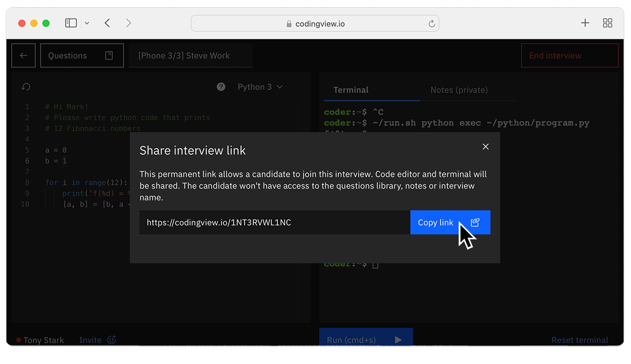Click the terminal run.sh command line
The width and height of the screenshot is (631, 364).
click(457, 123)
